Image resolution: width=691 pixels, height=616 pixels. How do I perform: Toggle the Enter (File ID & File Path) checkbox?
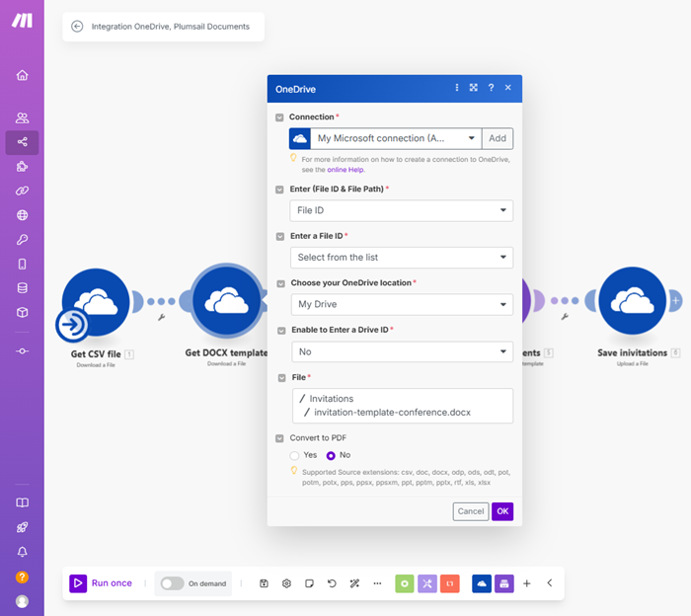[x=279, y=190]
